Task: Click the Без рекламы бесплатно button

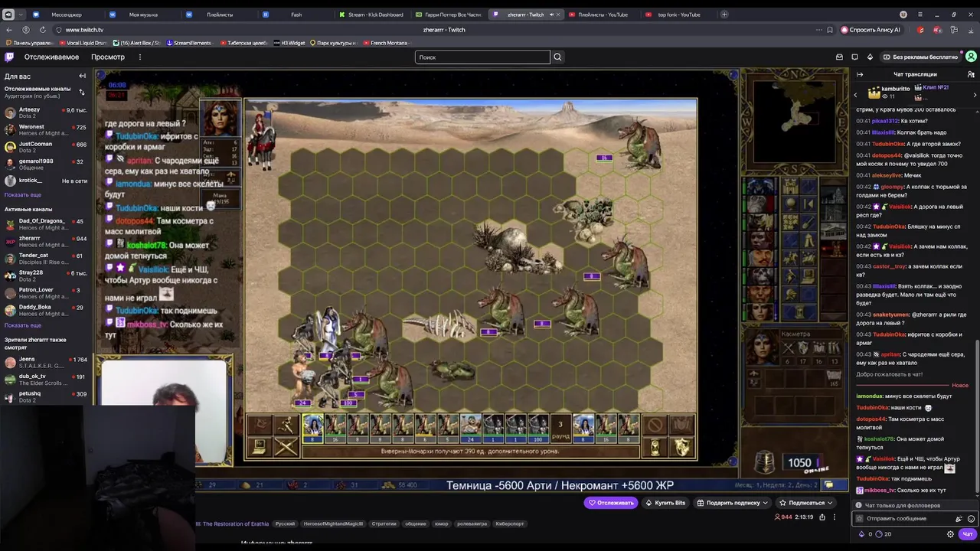Action: (x=920, y=57)
